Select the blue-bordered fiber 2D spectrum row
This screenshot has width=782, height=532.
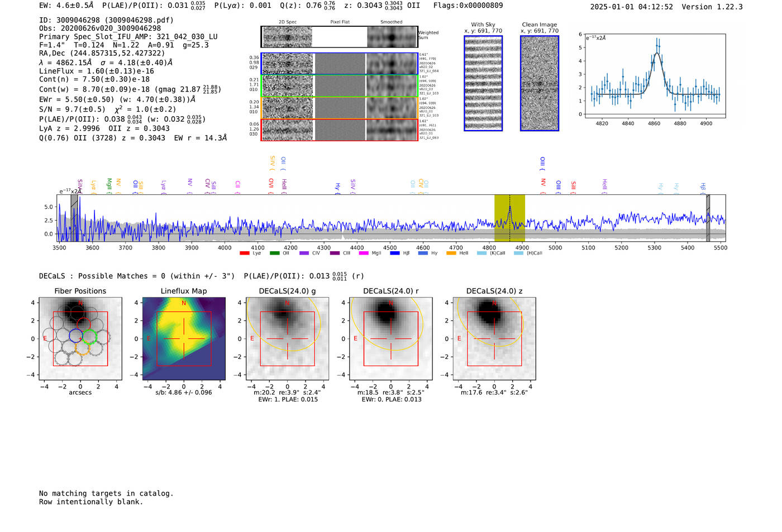[339, 64]
